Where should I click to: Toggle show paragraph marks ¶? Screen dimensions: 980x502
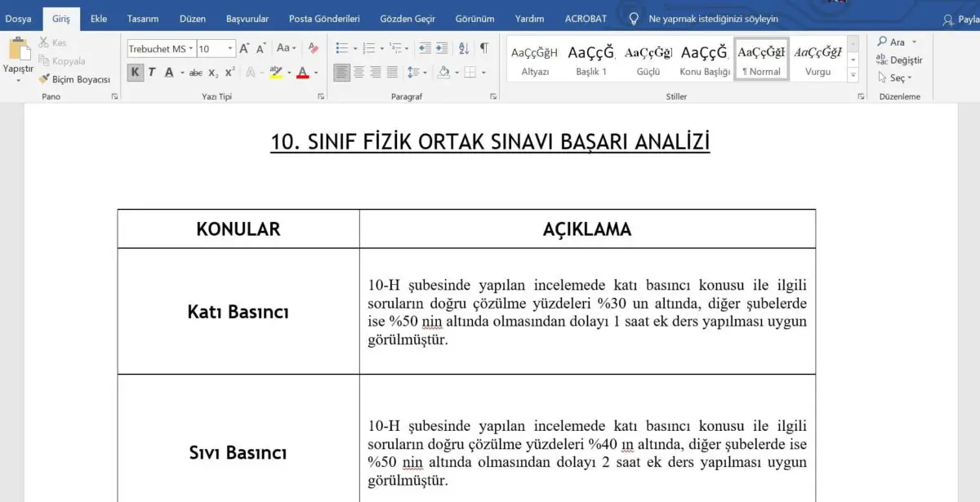(x=484, y=49)
